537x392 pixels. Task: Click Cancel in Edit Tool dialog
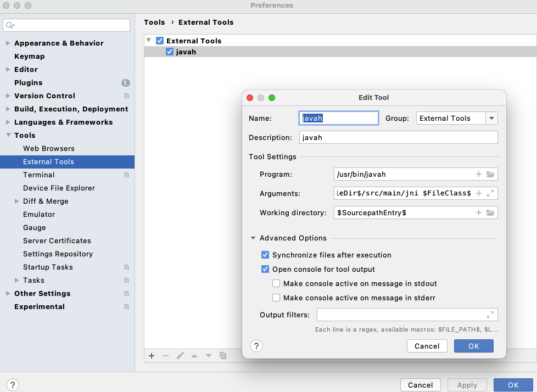tap(427, 346)
